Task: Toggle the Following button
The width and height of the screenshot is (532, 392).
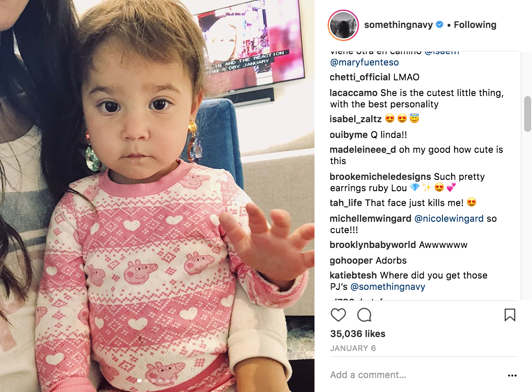Action: click(x=475, y=25)
